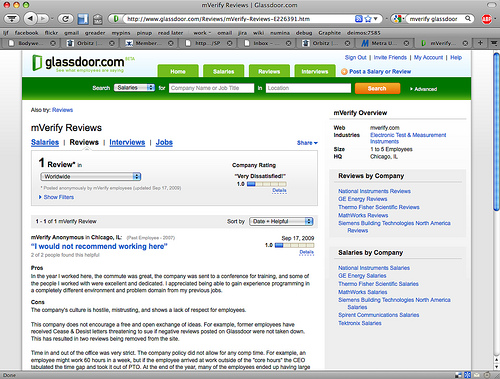The height and width of the screenshot is (379, 500).
Task: Close the Inbox tab
Action: coord(288,43)
